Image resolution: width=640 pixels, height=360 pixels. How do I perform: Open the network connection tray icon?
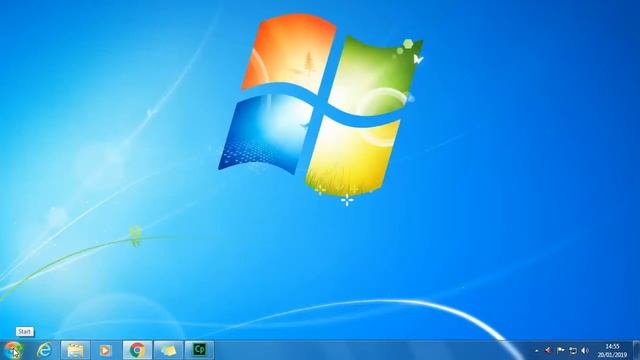point(573,350)
